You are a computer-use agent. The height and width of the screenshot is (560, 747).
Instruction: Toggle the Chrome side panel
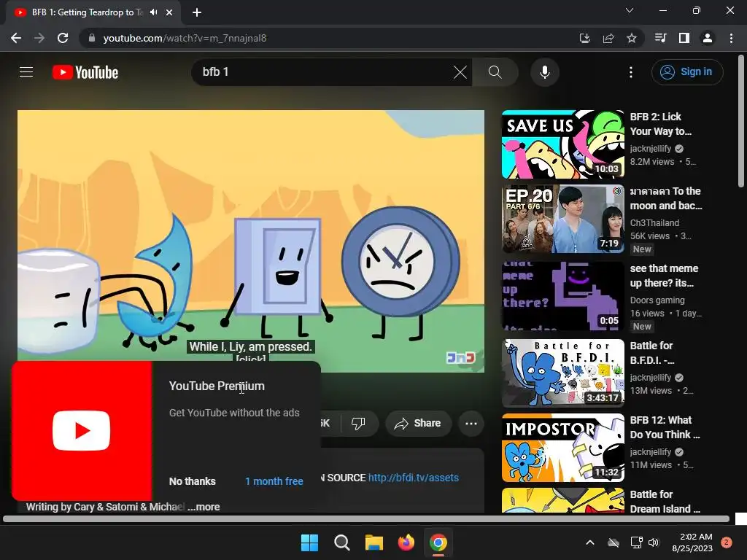(x=684, y=38)
